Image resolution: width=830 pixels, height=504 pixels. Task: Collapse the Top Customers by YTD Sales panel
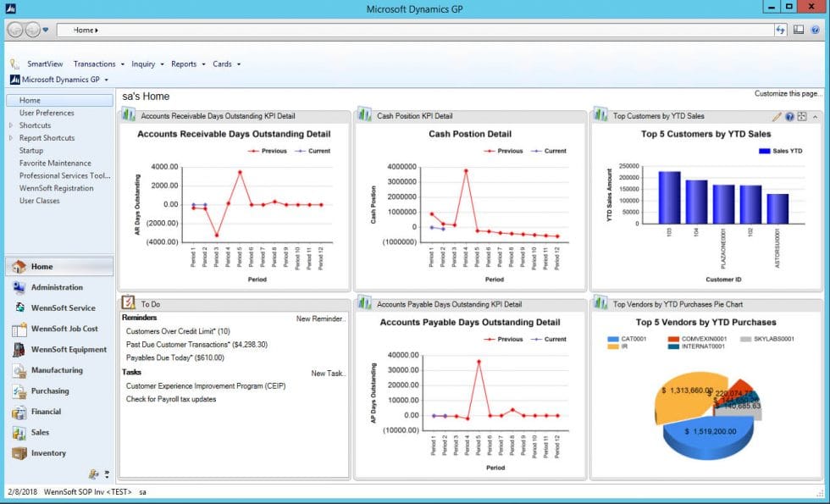coord(816,117)
